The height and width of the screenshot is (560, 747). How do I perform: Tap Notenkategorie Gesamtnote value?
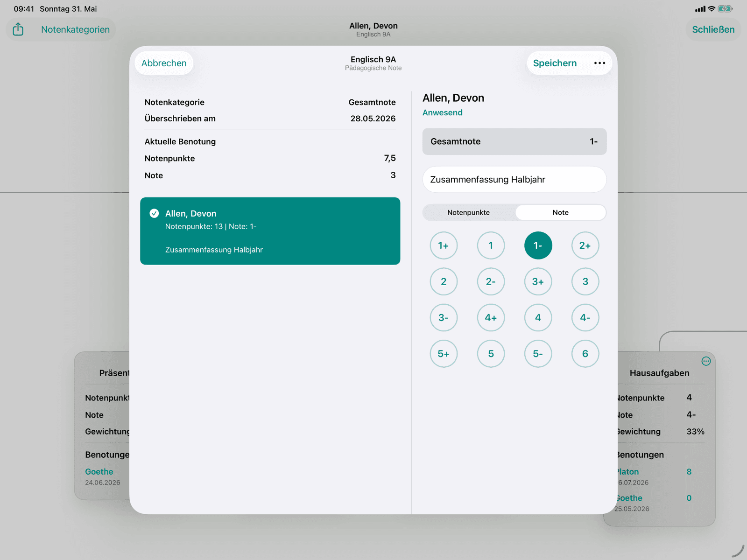372,102
